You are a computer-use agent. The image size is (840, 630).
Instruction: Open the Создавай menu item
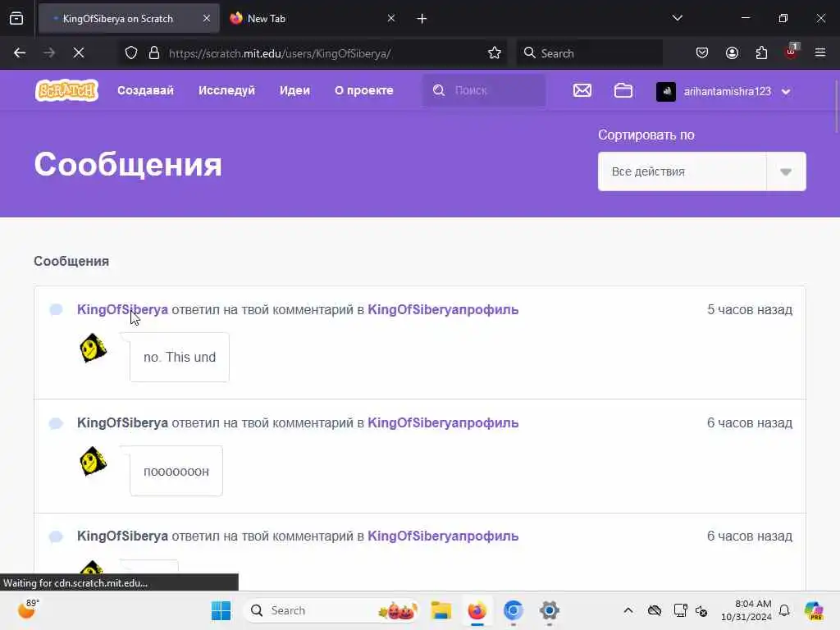(145, 90)
